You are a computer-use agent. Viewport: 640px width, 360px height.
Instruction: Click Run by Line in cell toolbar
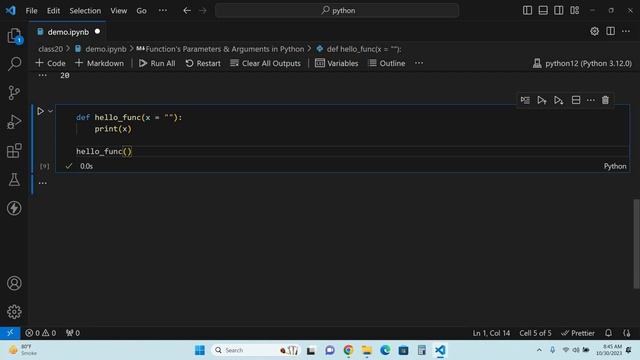pyautogui.click(x=525, y=100)
